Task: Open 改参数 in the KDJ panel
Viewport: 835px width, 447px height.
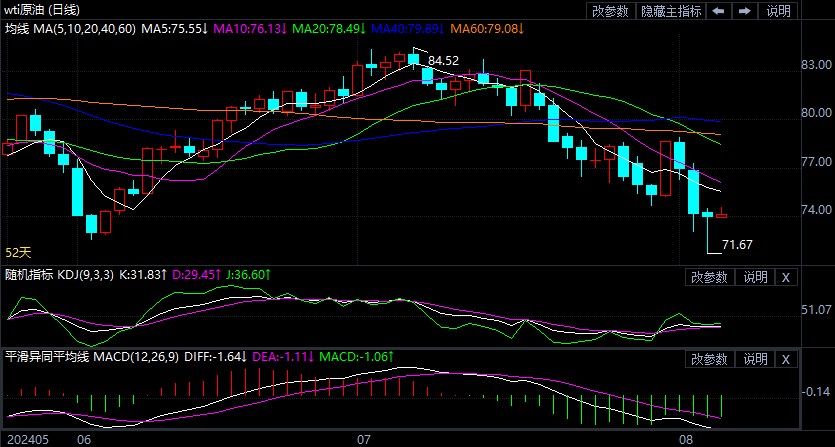Action: 709,277
